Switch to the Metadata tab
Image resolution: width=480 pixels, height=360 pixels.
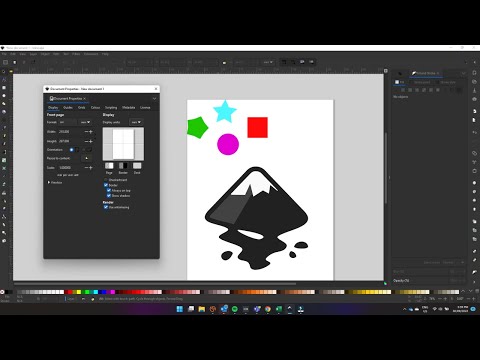[x=128, y=107]
